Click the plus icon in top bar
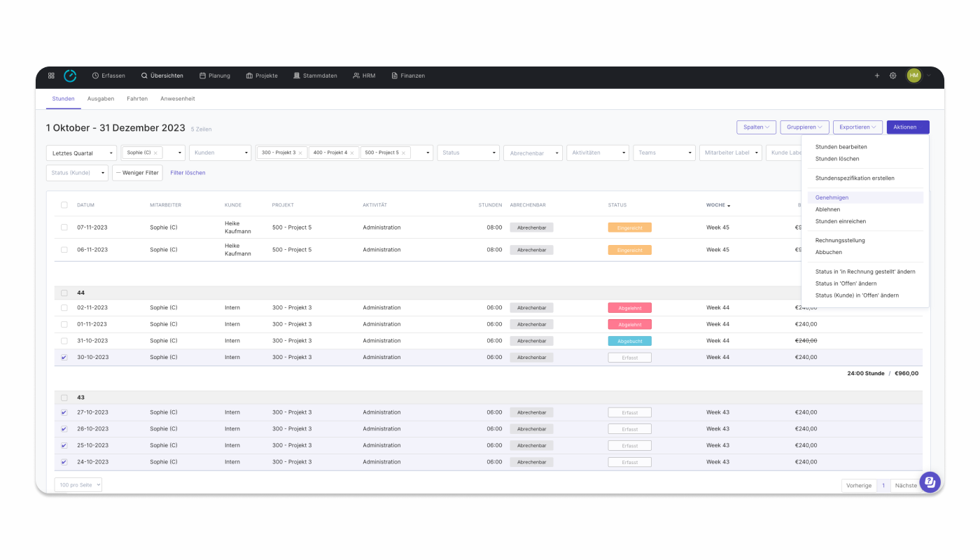This screenshot has height=560, width=980. [x=877, y=76]
